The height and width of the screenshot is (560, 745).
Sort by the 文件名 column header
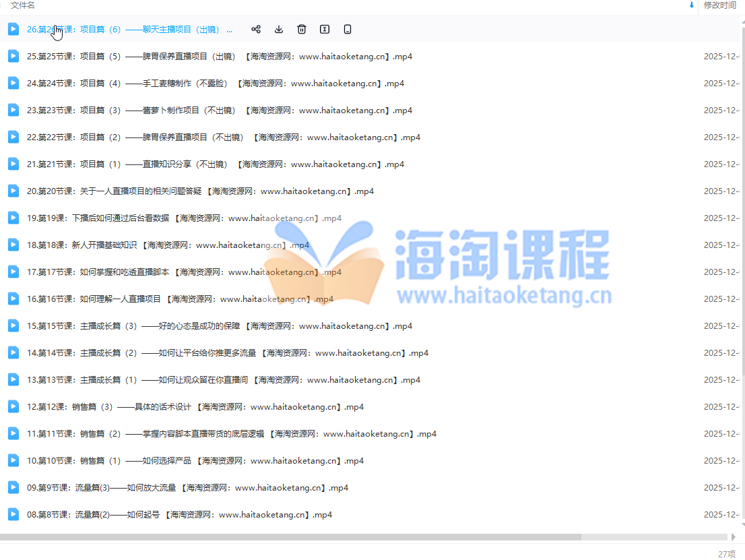23,5
